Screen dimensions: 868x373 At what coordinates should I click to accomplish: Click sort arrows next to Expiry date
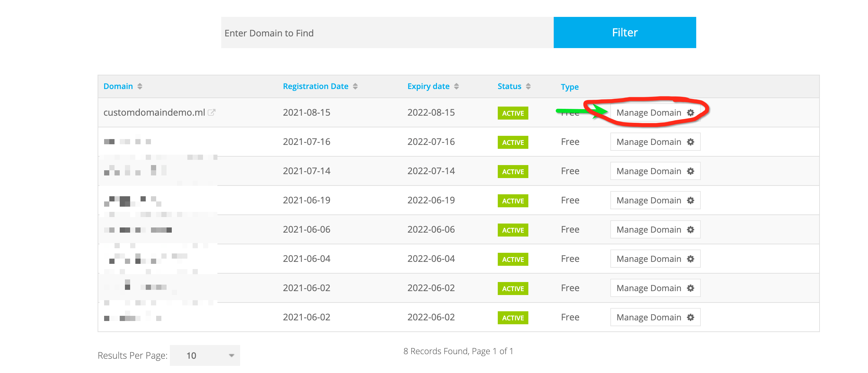point(456,86)
